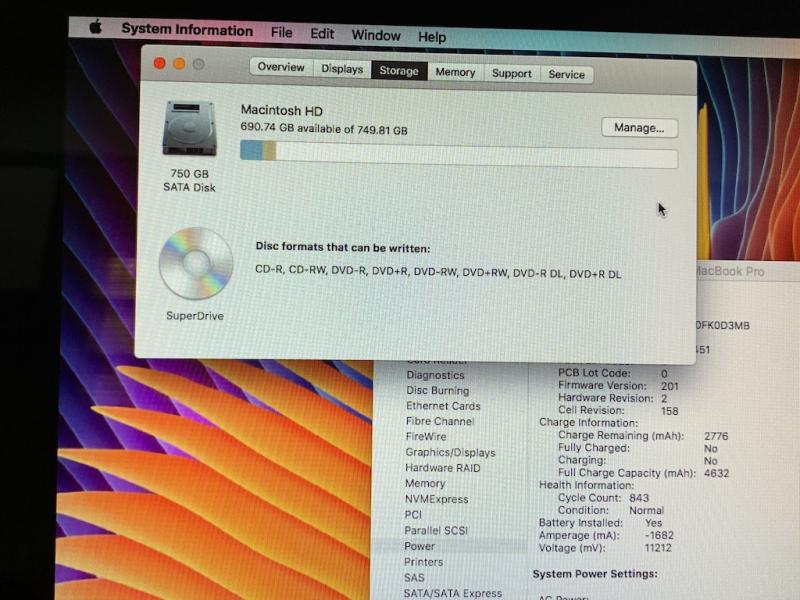Viewport: 800px width, 600px height.
Task: Click the Macintosh HD storage usage bar
Action: tap(458, 155)
